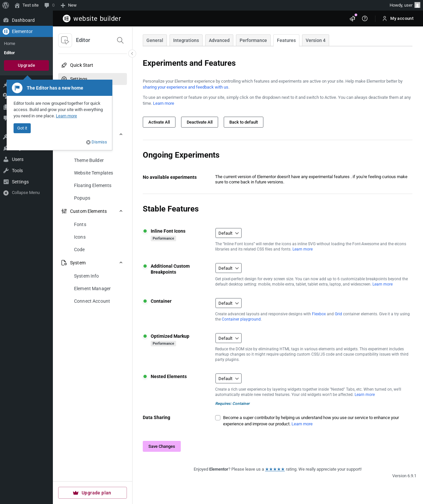Screen dimensions: 423x504
Task: Open Theme Builder in sidebar
Action: [x=89, y=160]
